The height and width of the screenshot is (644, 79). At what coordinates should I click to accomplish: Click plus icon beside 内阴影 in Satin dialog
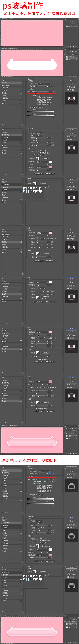click(x=21, y=292)
